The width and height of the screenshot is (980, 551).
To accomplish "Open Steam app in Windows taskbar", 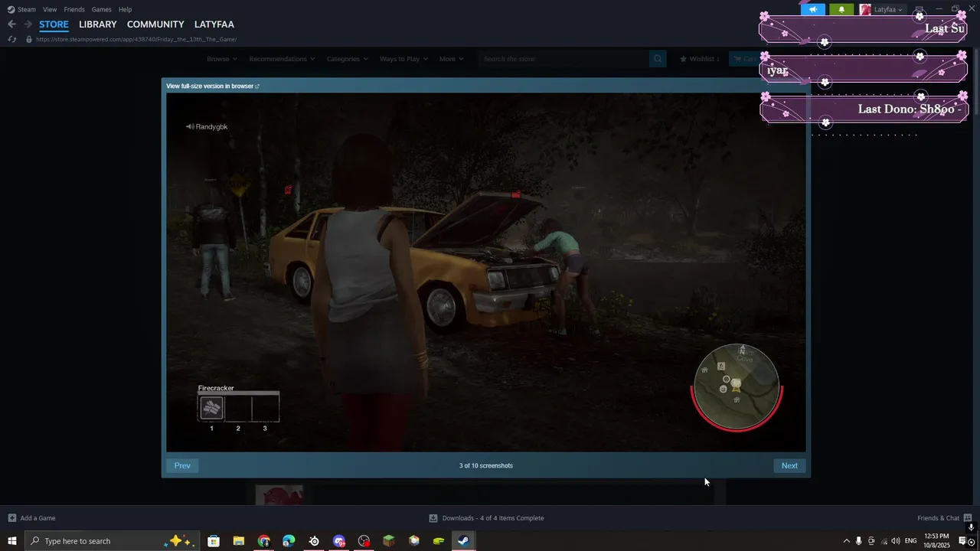I will tap(463, 541).
